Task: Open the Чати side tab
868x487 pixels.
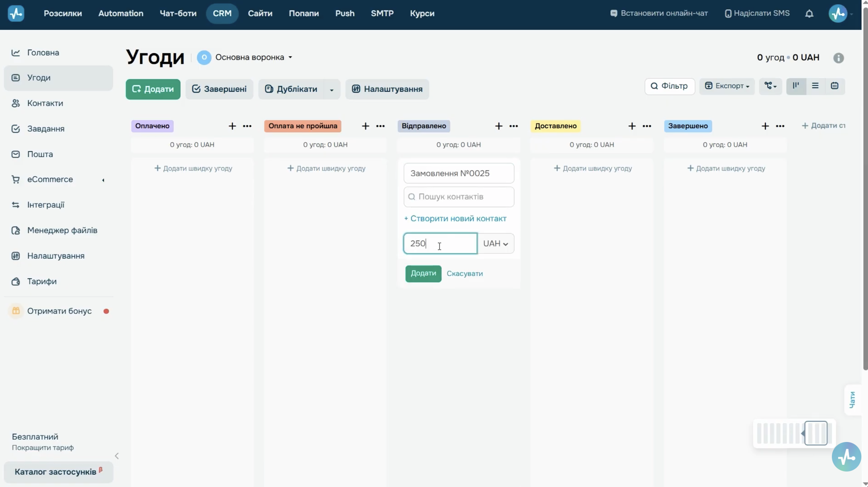Action: click(852, 400)
